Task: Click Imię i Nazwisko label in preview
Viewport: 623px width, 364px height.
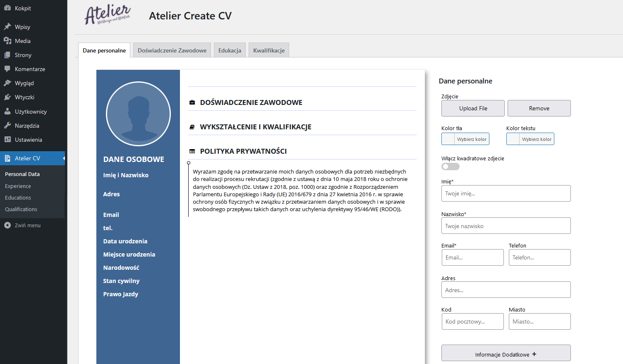Action: click(126, 175)
